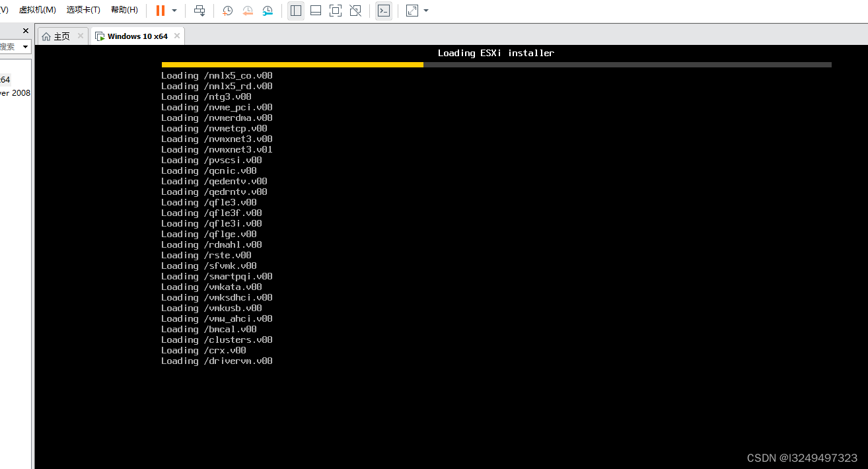Select the Server 2008 VM in library
868x469 pixels.
point(15,93)
